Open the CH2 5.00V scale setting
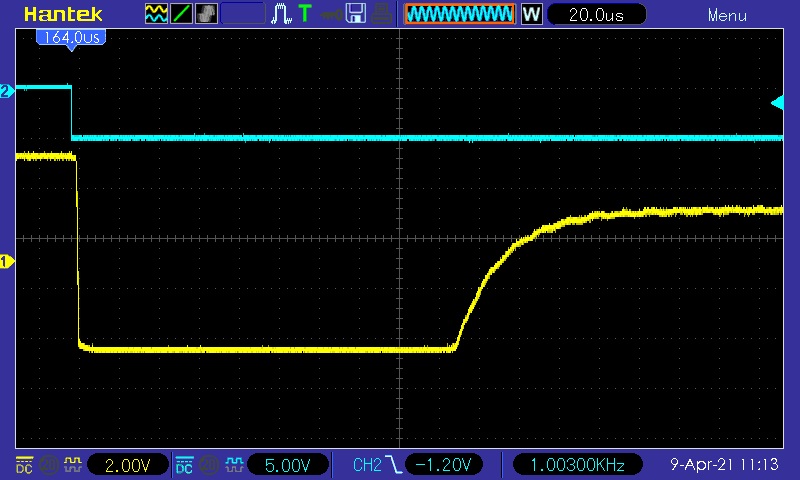 [x=289, y=465]
